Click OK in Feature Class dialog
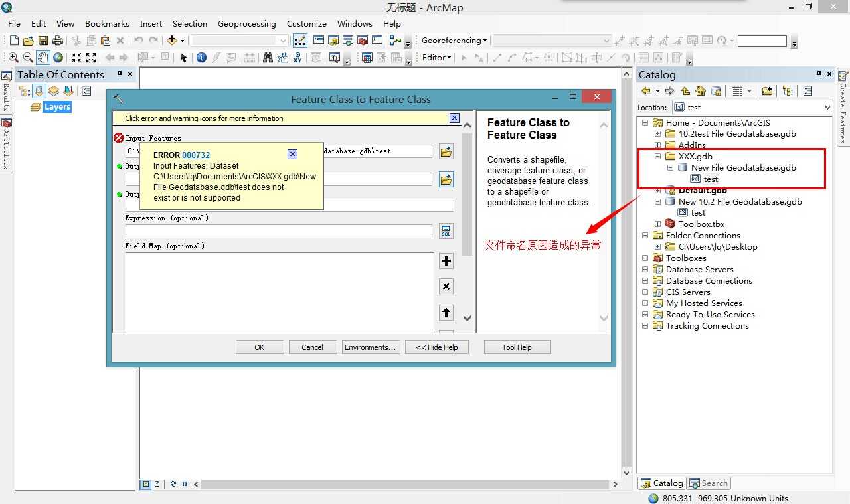Image resolution: width=850 pixels, height=504 pixels. (x=260, y=347)
